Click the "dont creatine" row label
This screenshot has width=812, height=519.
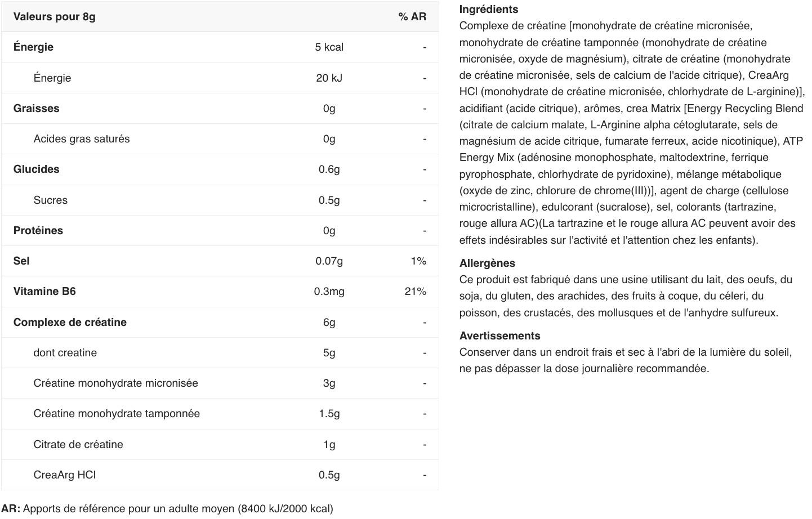tap(65, 353)
